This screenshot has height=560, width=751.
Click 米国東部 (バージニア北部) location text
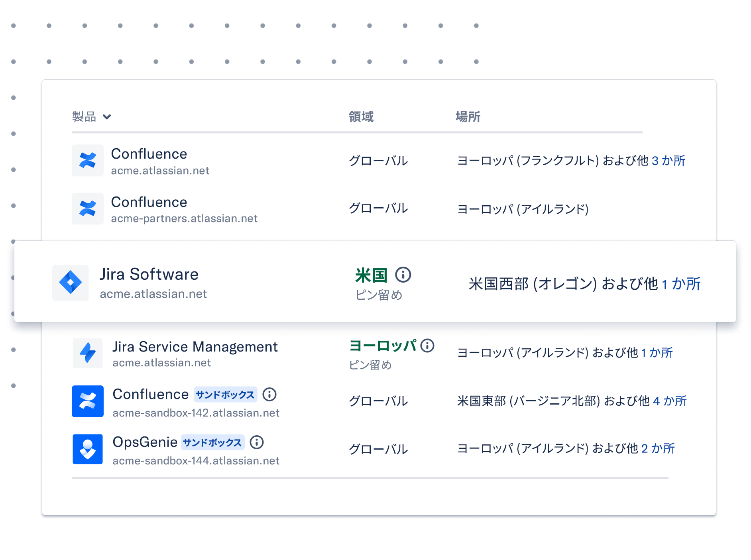(529, 401)
